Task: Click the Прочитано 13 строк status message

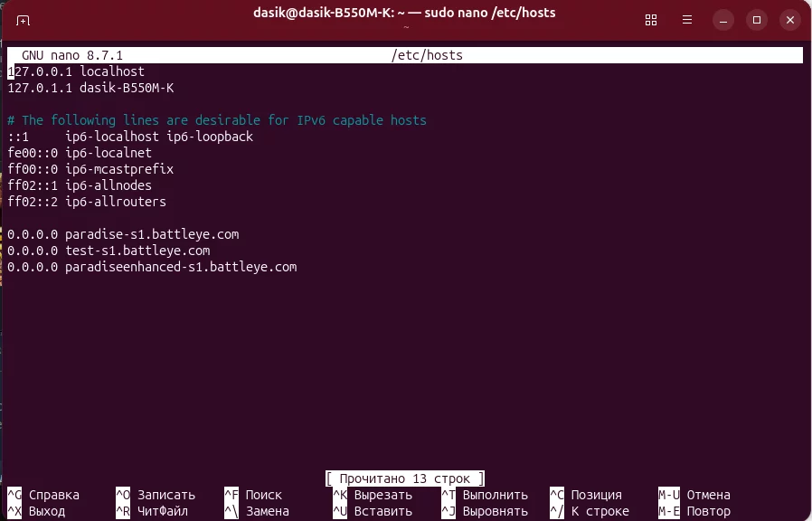Action: click(405, 478)
